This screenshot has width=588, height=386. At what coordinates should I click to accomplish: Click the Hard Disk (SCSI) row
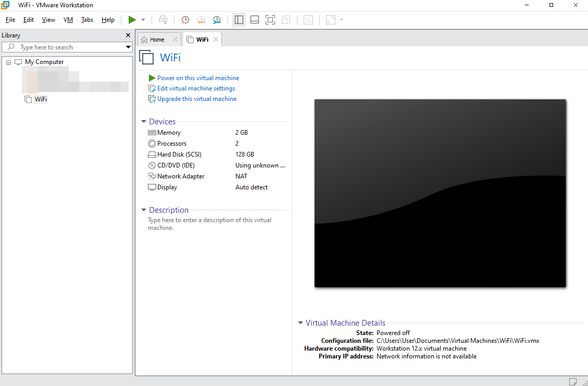(217, 155)
